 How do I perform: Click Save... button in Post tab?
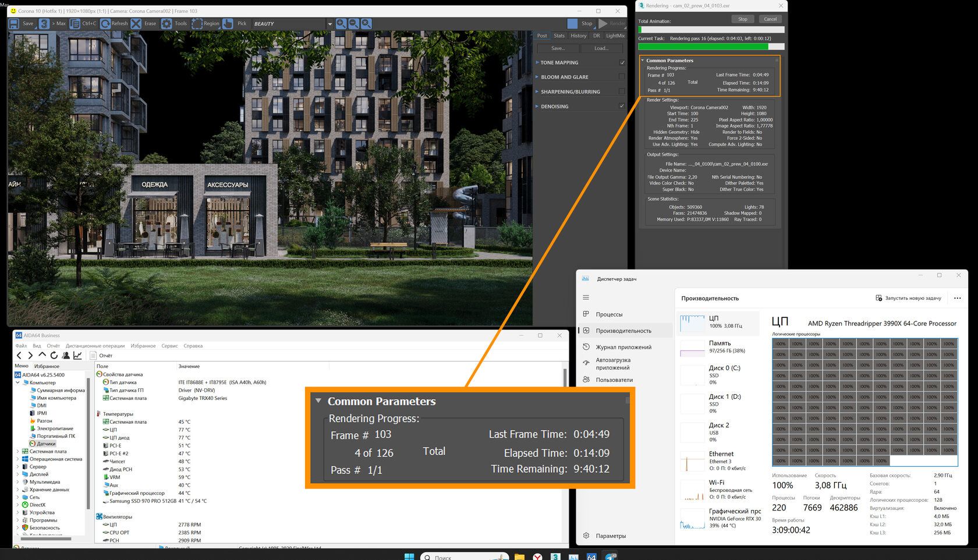pos(558,48)
